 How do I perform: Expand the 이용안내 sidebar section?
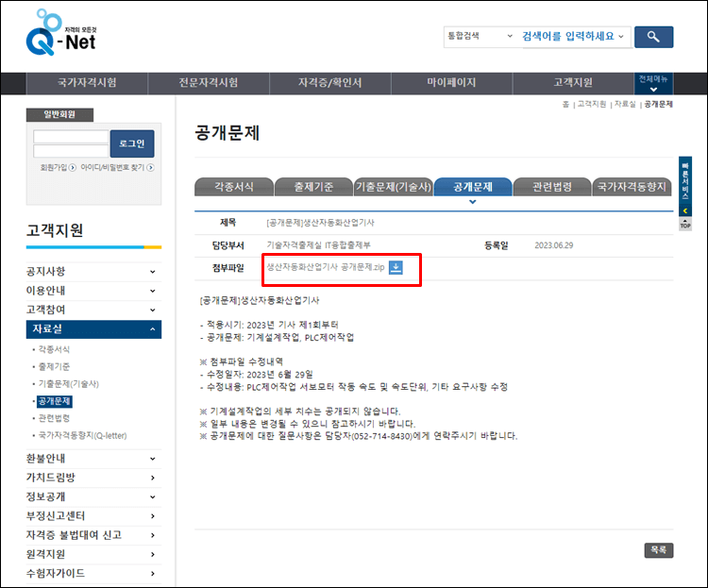coord(93,291)
